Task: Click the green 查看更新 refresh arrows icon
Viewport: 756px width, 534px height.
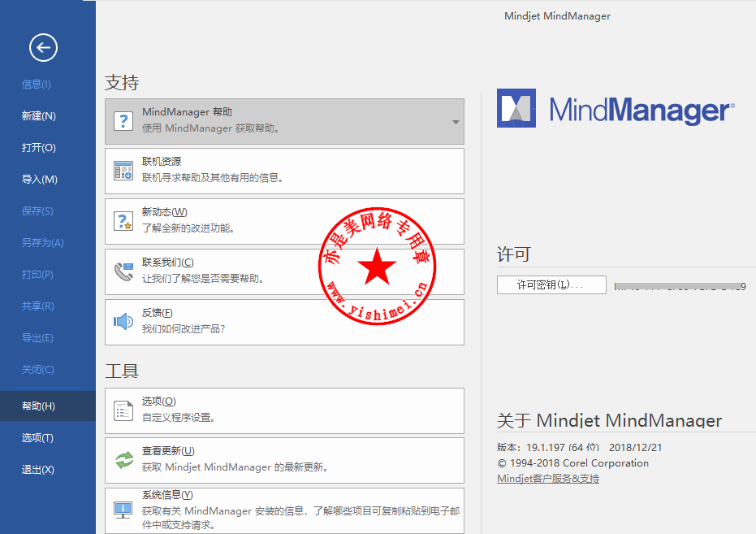Action: (x=124, y=460)
